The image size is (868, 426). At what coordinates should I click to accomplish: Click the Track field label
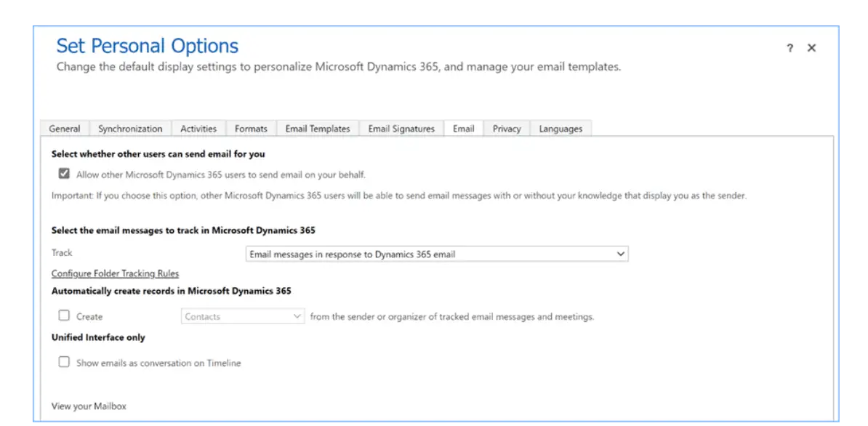click(x=62, y=253)
